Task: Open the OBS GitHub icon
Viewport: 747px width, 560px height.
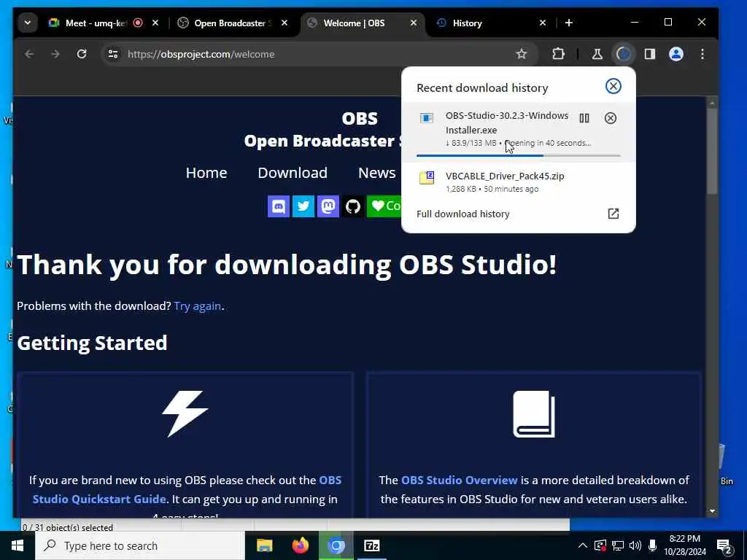Action: [x=353, y=206]
